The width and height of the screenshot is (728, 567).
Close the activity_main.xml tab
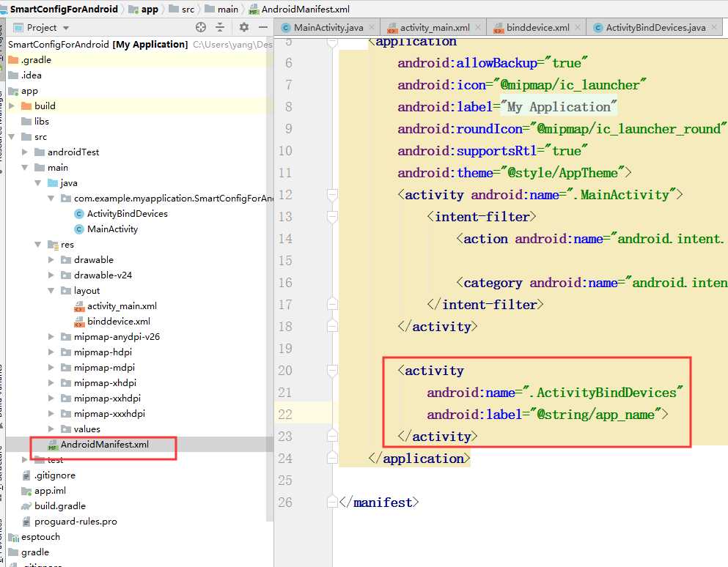[478, 27]
